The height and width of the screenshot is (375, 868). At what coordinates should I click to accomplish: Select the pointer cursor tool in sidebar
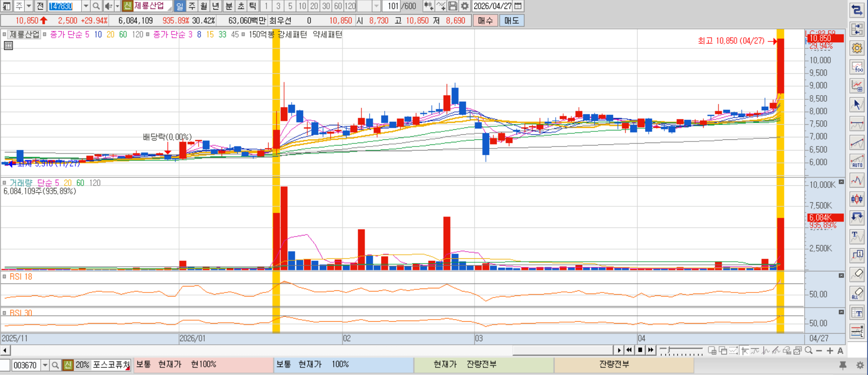(857, 105)
